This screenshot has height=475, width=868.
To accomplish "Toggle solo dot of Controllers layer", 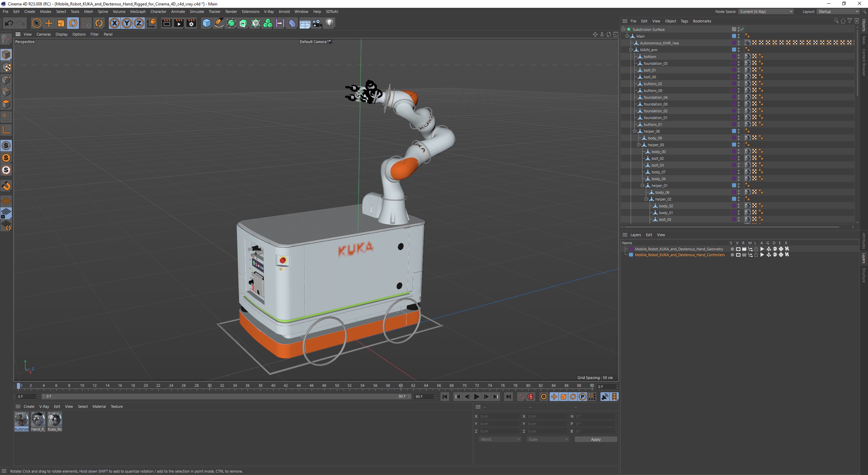I will (732, 255).
